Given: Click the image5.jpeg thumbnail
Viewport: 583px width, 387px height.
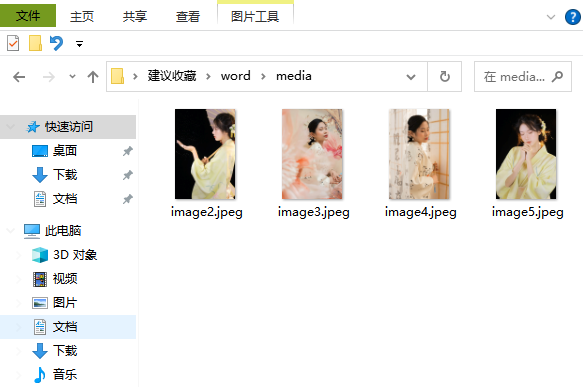Looking at the screenshot, I should (526, 154).
